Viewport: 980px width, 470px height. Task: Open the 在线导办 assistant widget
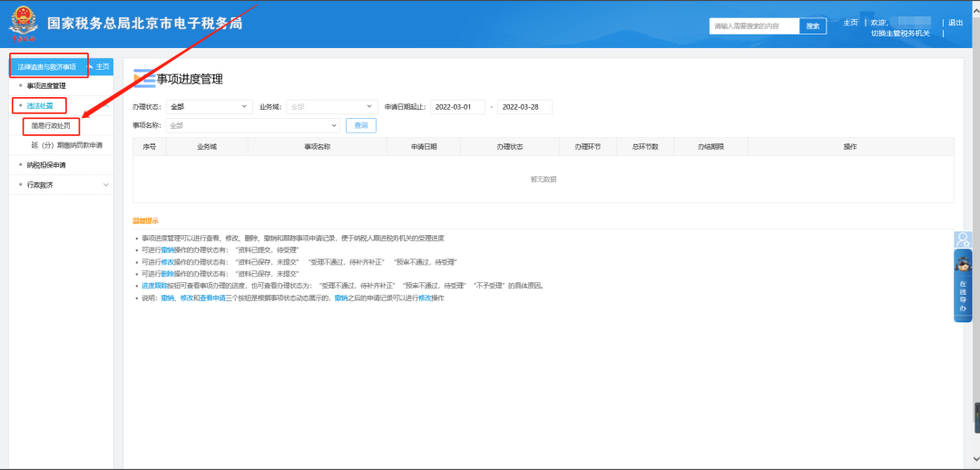tap(963, 286)
